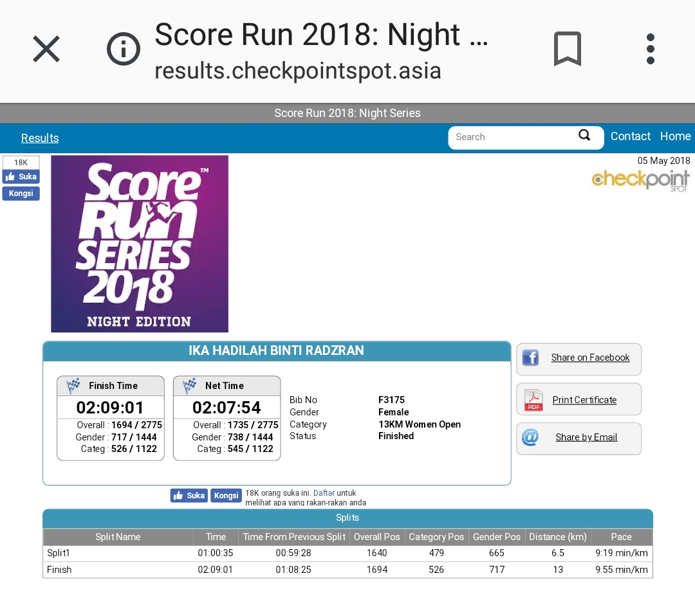695x616 pixels.
Task: Click the Suka button below result card
Action: point(189,496)
